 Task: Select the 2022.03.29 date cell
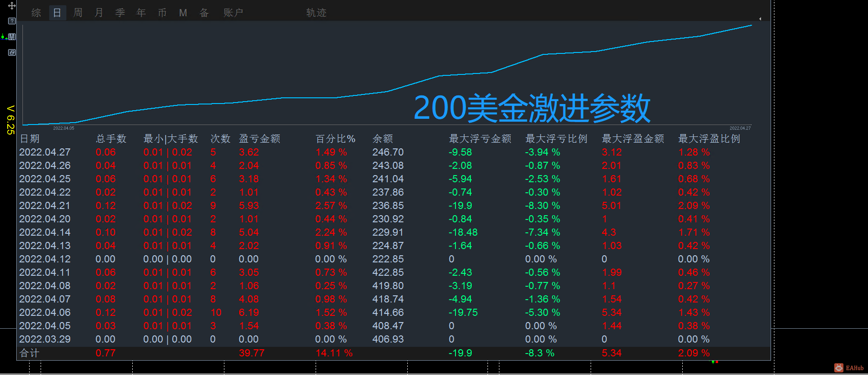(45, 339)
